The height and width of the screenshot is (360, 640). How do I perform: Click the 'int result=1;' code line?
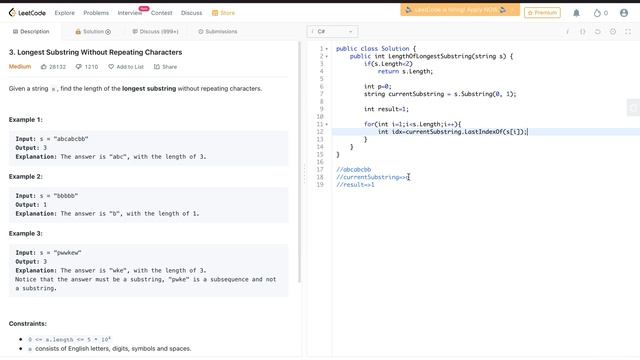[x=386, y=109]
